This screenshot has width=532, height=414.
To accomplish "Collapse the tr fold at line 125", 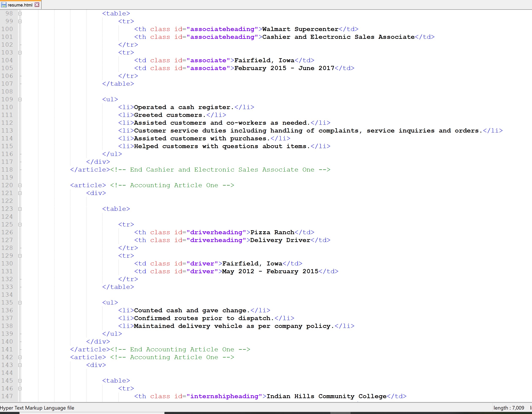I will [x=20, y=225].
